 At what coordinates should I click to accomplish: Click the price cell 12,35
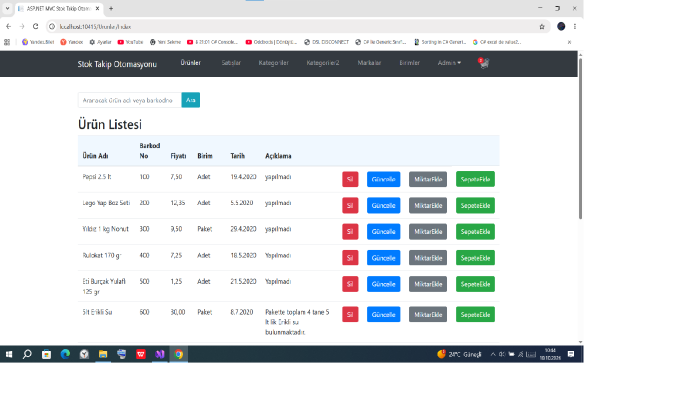178,203
